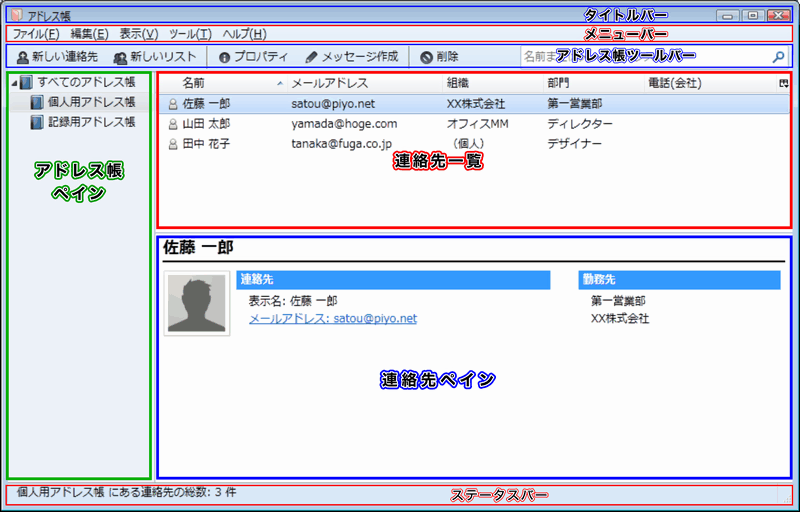Select 個人用アドレス帳 in the sidebar

tap(91, 102)
